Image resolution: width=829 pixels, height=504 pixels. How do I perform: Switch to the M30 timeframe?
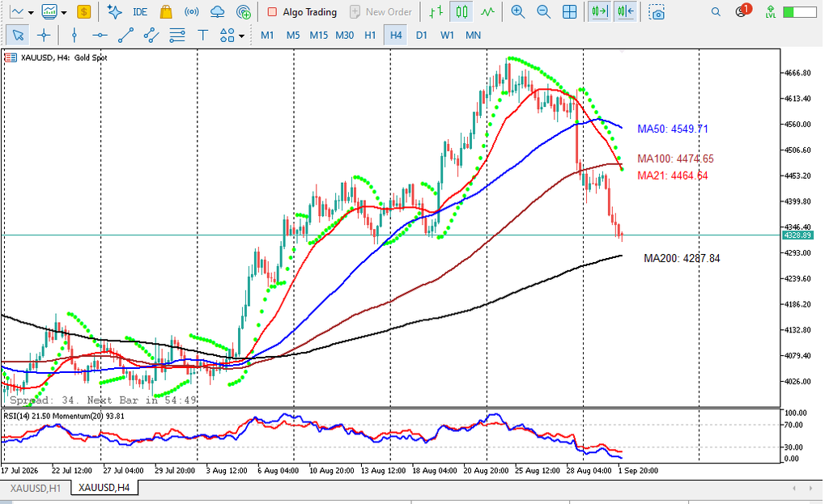pos(345,36)
